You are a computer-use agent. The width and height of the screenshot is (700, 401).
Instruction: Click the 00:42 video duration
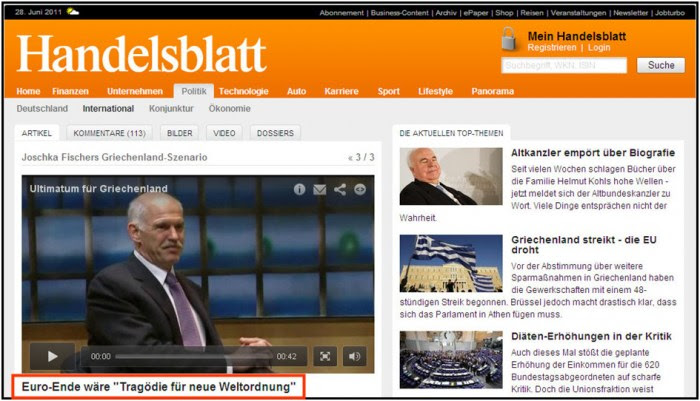pos(286,356)
